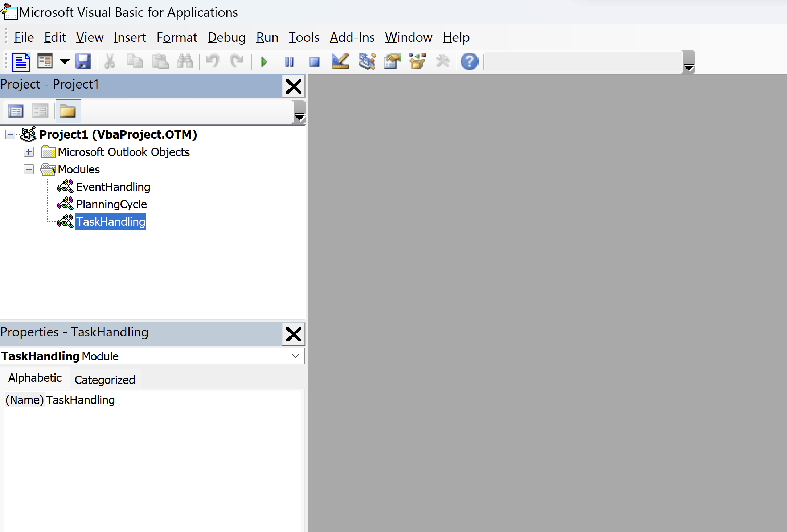Screen dimensions: 787x532
Task: Click the EventHandling module icon
Action: coord(66,187)
